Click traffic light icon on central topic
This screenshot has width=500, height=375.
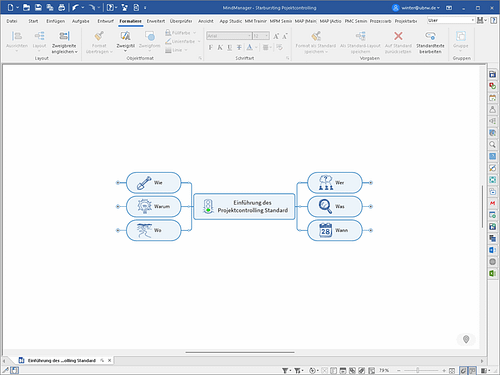[x=208, y=206]
